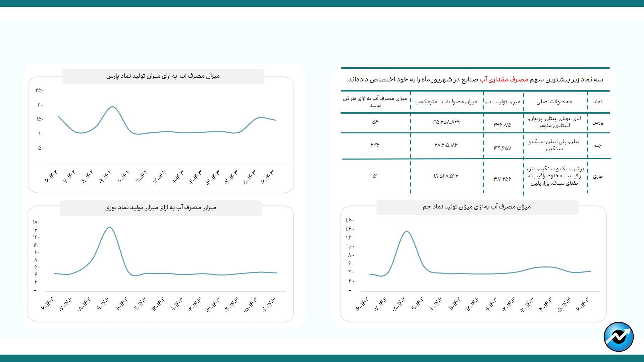The width and height of the screenshot is (644, 362).
Task: Click water usage value ۳۵,۶۵۸,۸۶۹
Action: 446,122
